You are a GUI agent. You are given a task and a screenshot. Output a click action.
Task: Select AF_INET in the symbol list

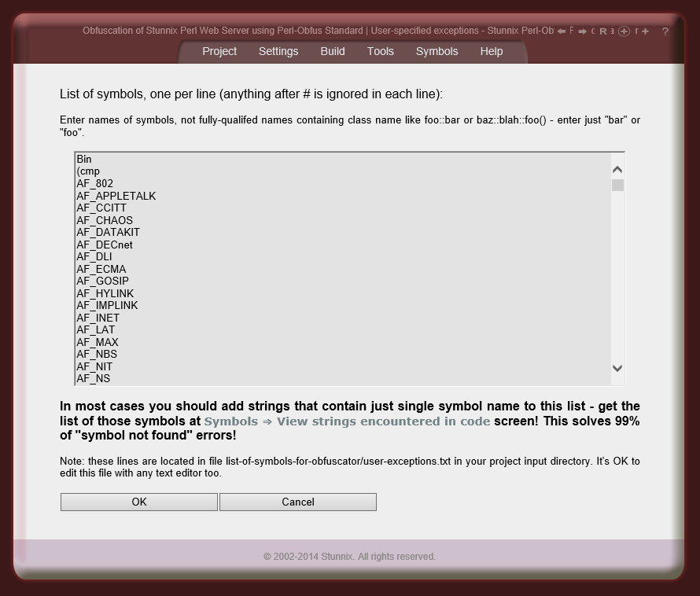click(98, 318)
